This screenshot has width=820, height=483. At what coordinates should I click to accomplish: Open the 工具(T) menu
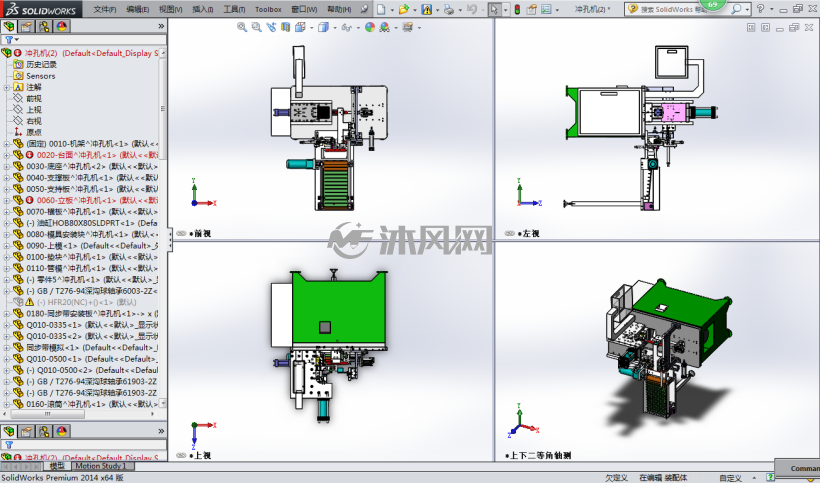coord(234,9)
